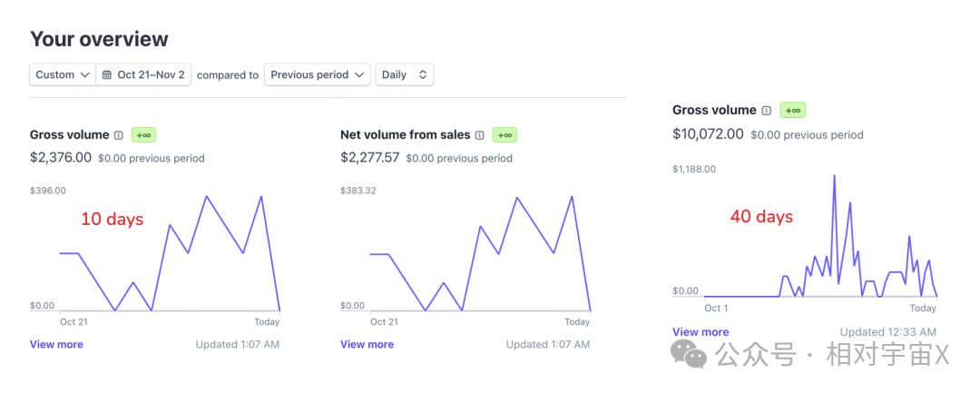The image size is (980, 393).
Task: Click the Net volume from sales heading
Action: (405, 135)
